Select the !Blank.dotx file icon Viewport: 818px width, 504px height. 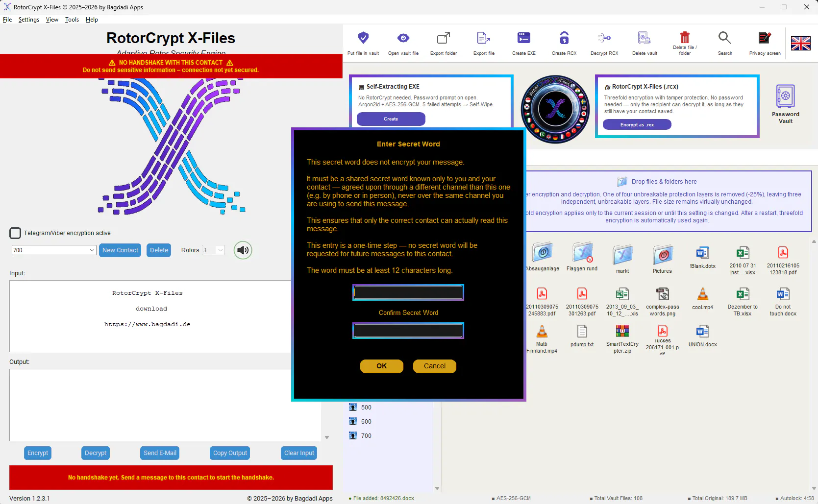702,253
